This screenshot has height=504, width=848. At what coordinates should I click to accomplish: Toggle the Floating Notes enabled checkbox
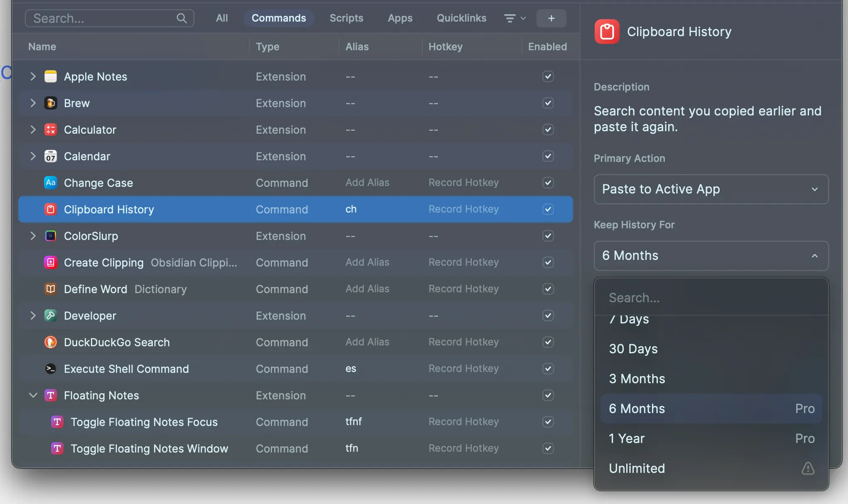coord(547,395)
